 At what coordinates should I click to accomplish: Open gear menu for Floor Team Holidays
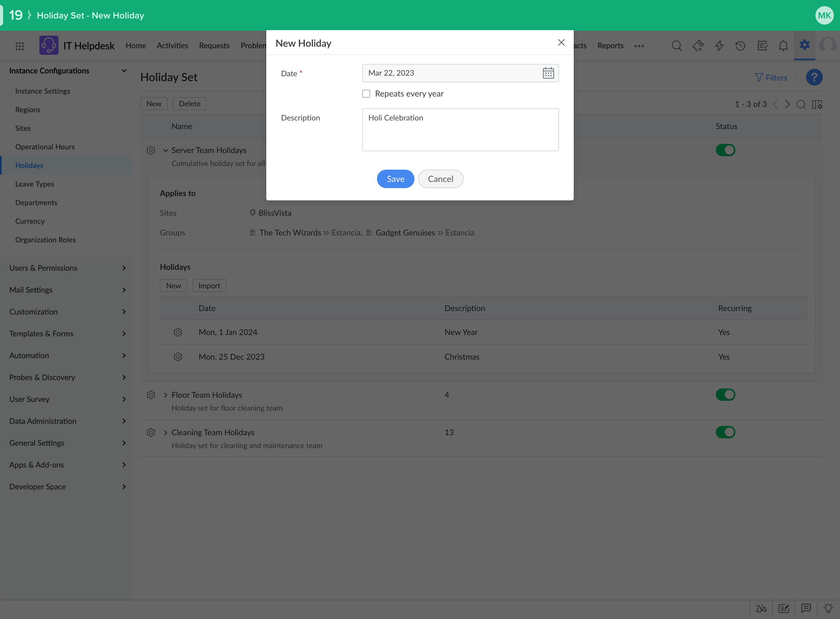click(151, 395)
